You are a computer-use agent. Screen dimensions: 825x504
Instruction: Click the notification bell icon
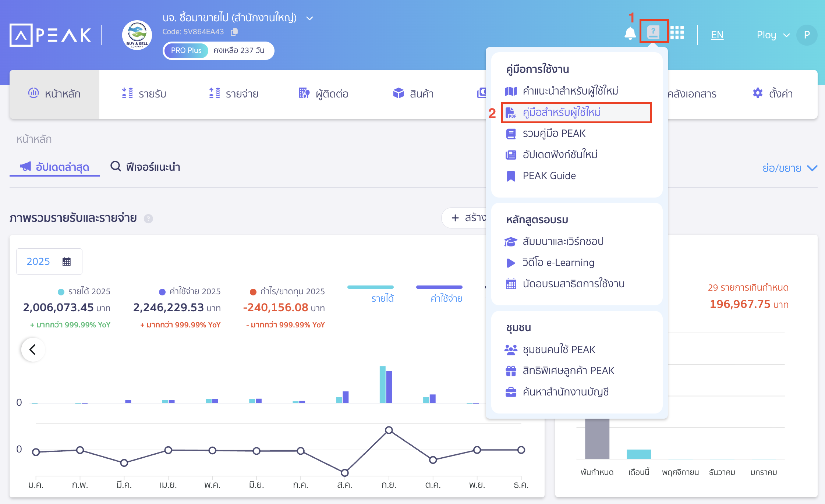pos(630,33)
